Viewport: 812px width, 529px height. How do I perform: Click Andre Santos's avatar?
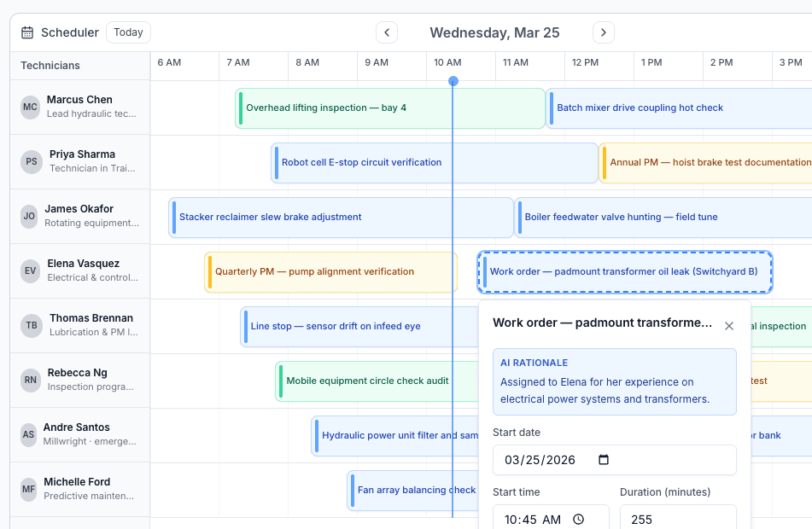coord(31,434)
